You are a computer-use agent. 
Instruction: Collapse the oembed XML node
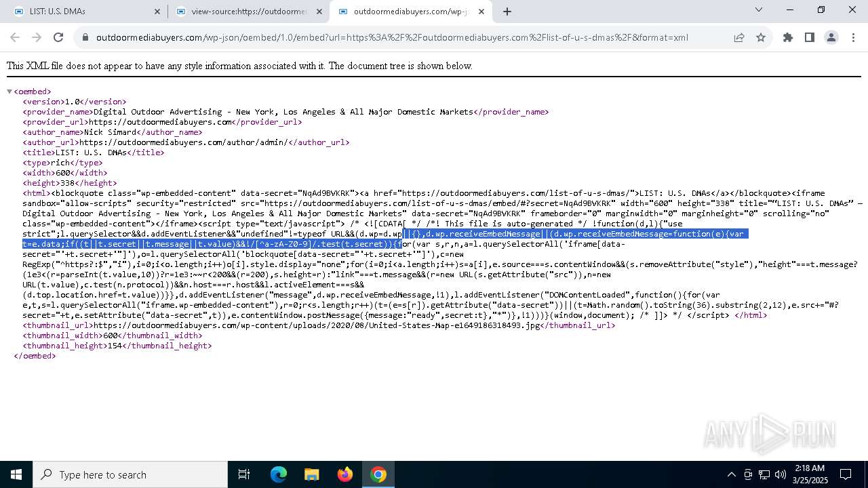(x=10, y=91)
